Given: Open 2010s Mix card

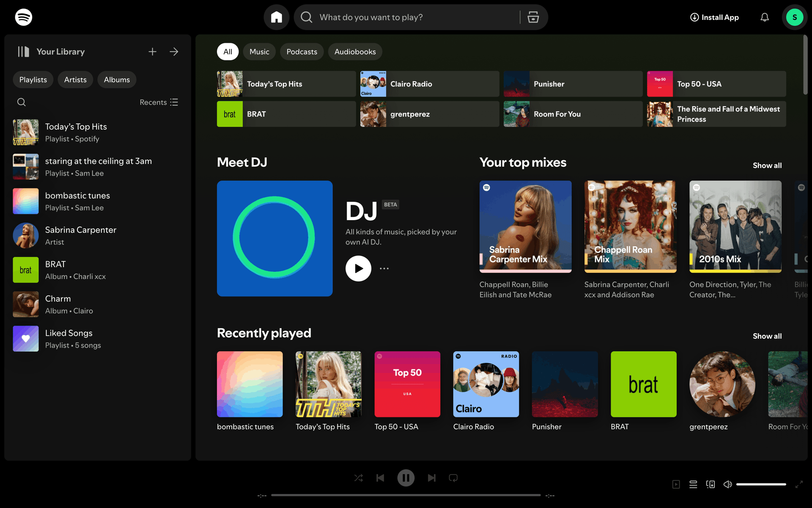Looking at the screenshot, I should point(735,240).
